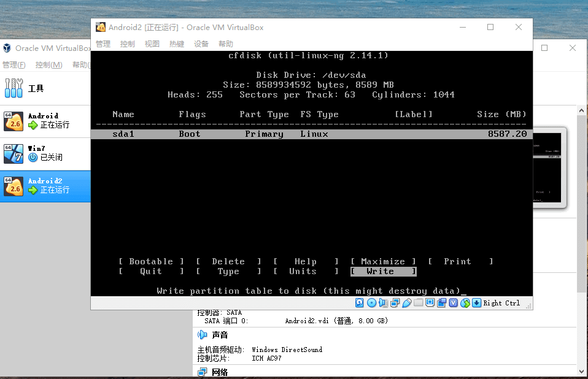
Task: Open the 工具 tools item in sidebar
Action: [36, 88]
